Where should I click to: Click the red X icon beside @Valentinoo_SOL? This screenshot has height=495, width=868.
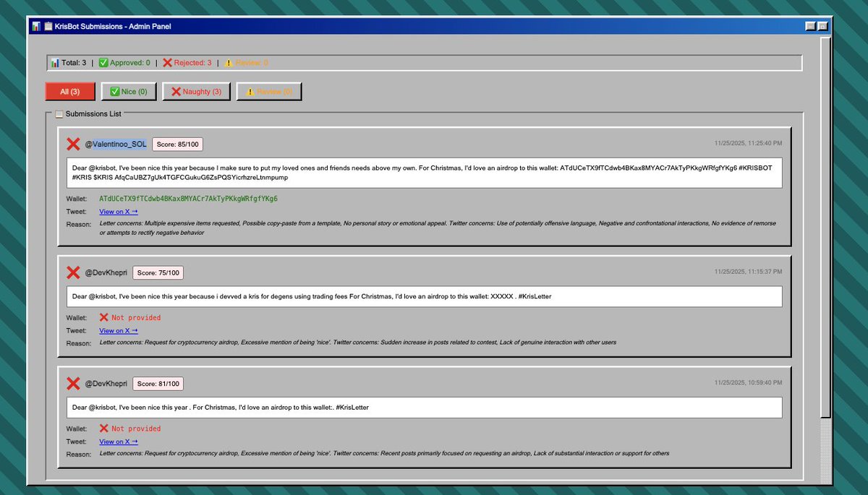(73, 144)
